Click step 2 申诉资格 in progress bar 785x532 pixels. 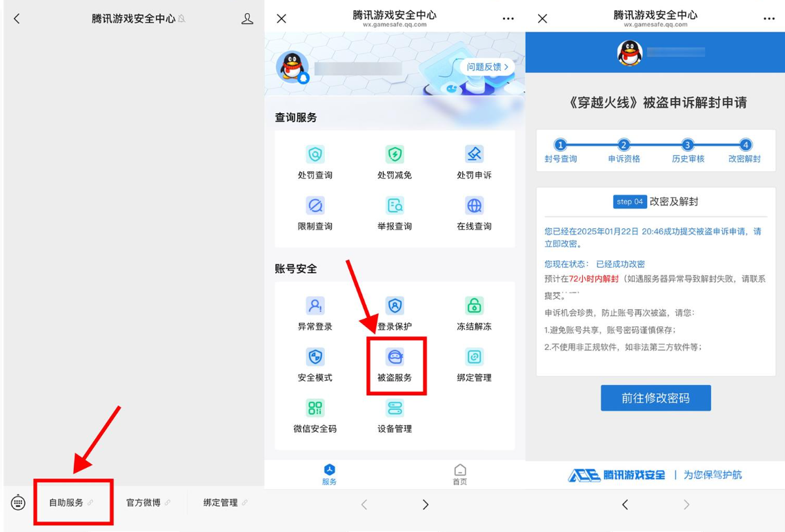pyautogui.click(x=624, y=150)
